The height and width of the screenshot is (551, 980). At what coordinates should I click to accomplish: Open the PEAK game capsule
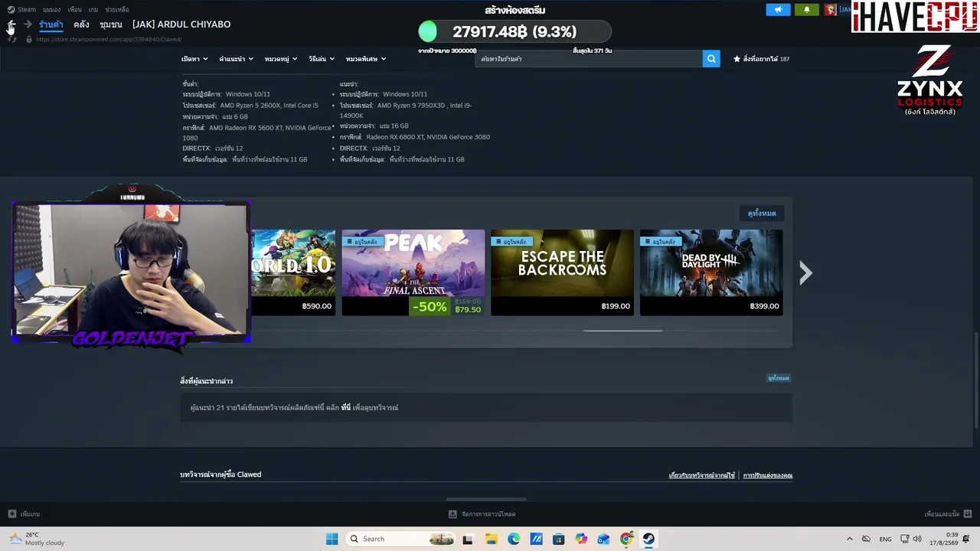click(x=413, y=272)
